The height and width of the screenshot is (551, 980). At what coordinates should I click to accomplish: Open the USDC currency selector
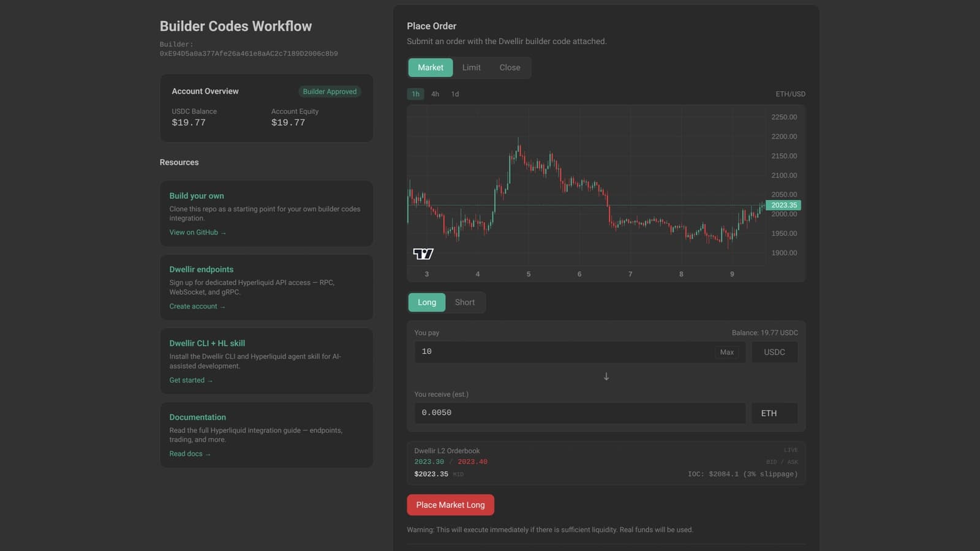pyautogui.click(x=774, y=352)
